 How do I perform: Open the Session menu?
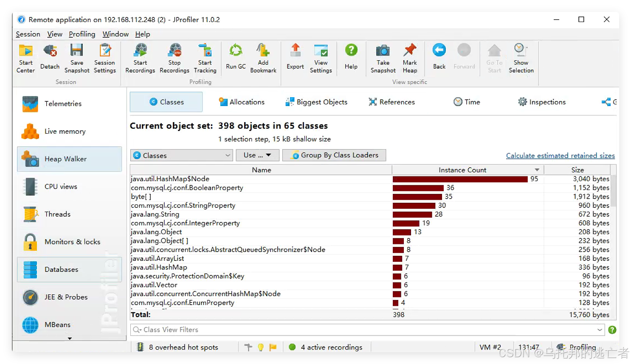(28, 34)
